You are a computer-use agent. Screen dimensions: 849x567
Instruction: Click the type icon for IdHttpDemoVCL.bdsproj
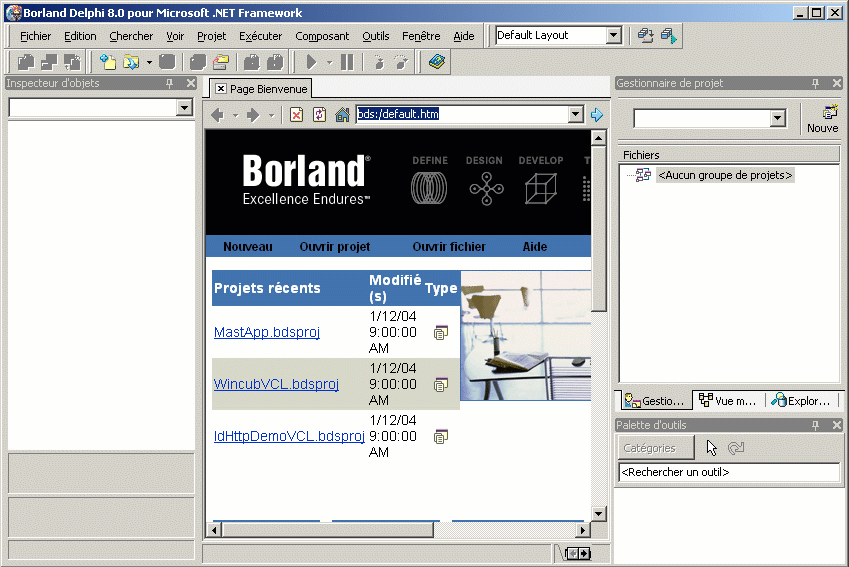(x=441, y=436)
